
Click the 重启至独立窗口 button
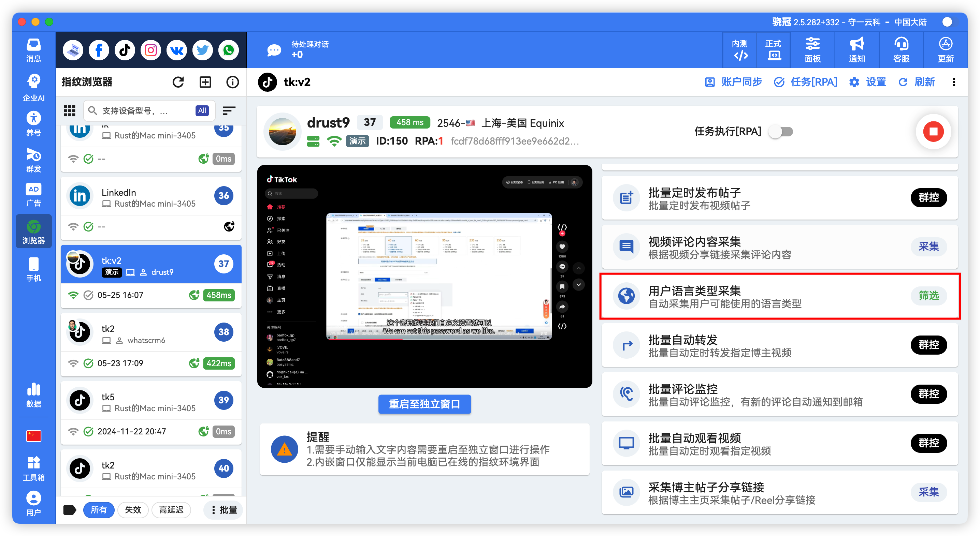click(424, 404)
